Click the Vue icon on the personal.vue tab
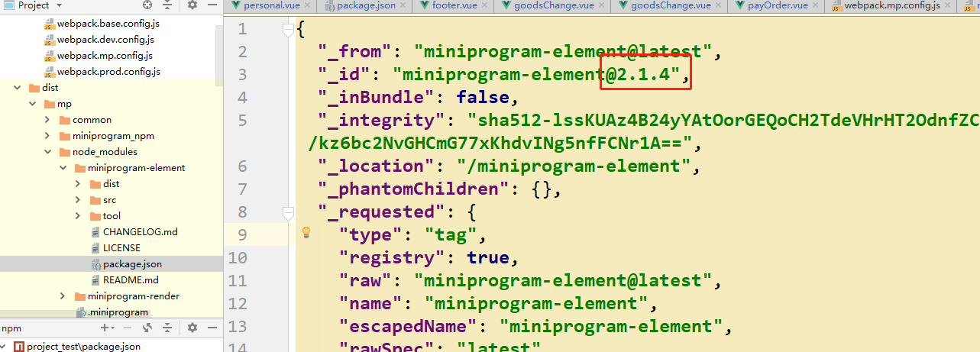This screenshot has height=352, width=980. click(236, 5)
